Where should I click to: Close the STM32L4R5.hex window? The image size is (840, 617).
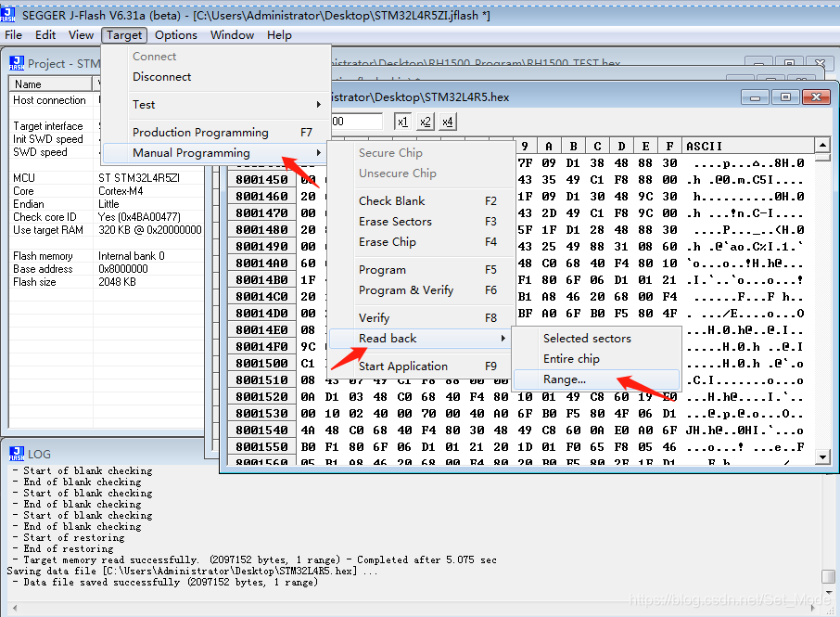click(817, 97)
